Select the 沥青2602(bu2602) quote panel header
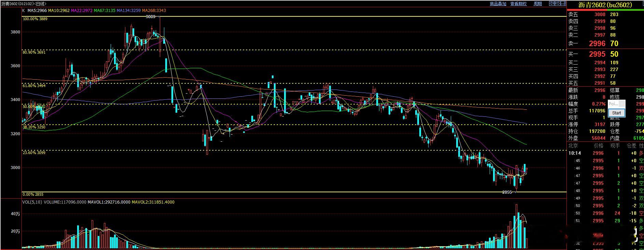 (x=605, y=5)
